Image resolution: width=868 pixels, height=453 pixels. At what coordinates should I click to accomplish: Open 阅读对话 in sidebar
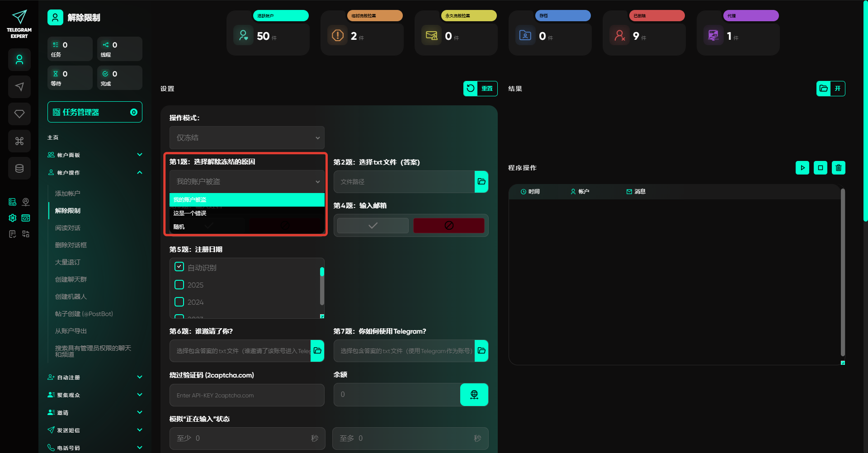tap(68, 228)
